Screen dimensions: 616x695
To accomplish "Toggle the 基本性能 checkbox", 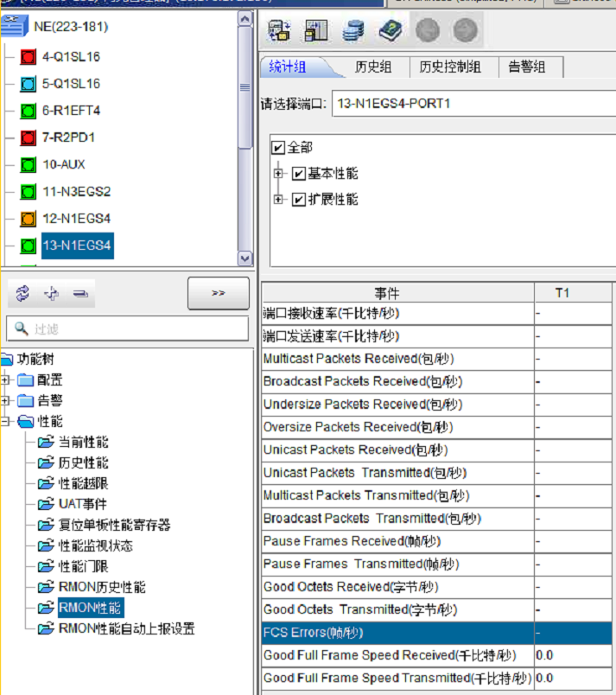I will (x=298, y=173).
